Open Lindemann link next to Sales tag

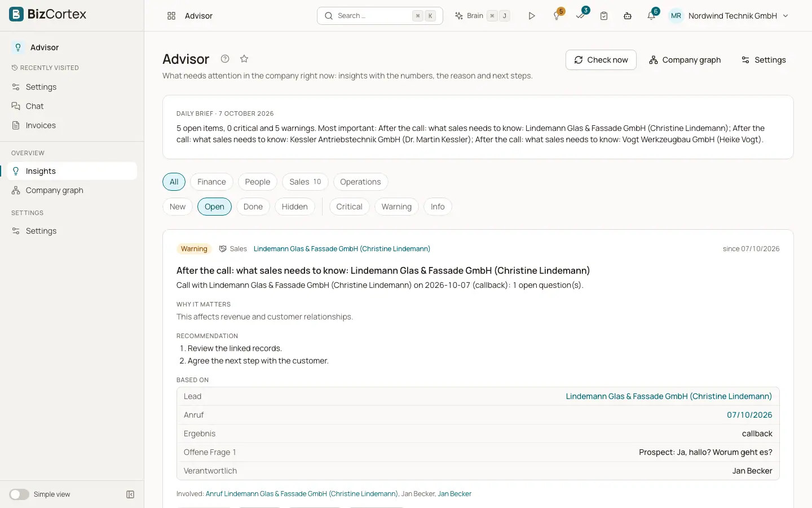pyautogui.click(x=342, y=249)
